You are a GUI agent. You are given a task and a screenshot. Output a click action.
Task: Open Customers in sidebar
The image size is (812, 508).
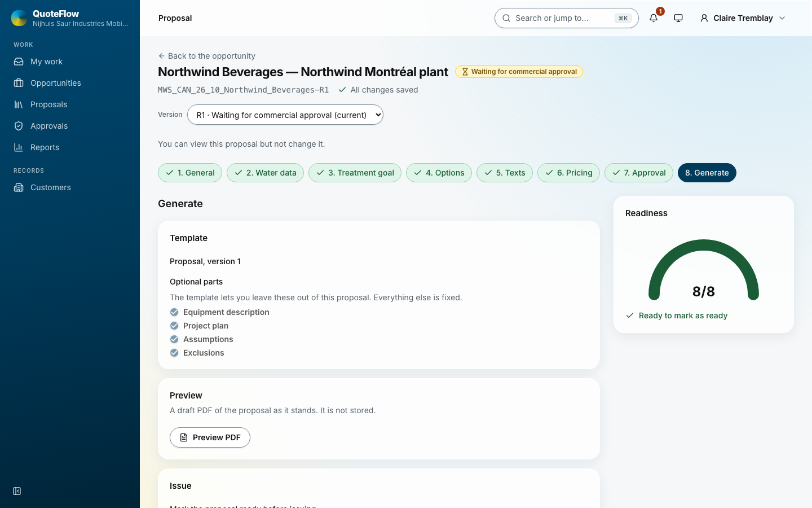point(70,187)
